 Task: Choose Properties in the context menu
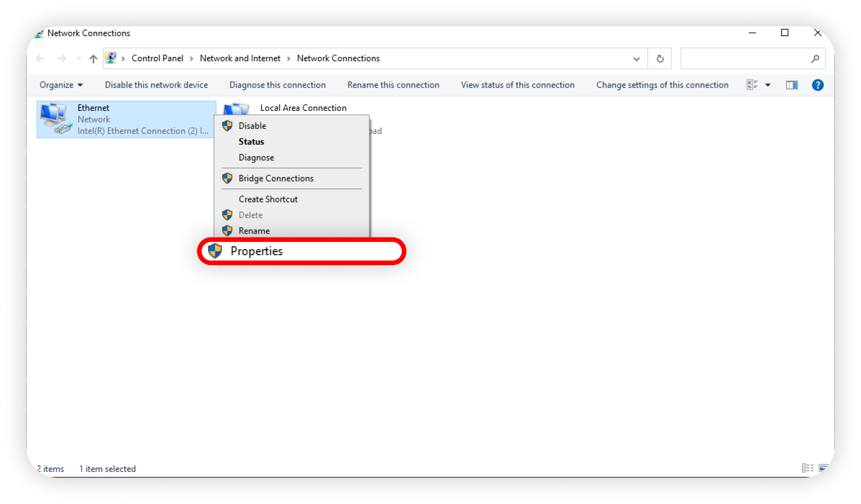(257, 251)
